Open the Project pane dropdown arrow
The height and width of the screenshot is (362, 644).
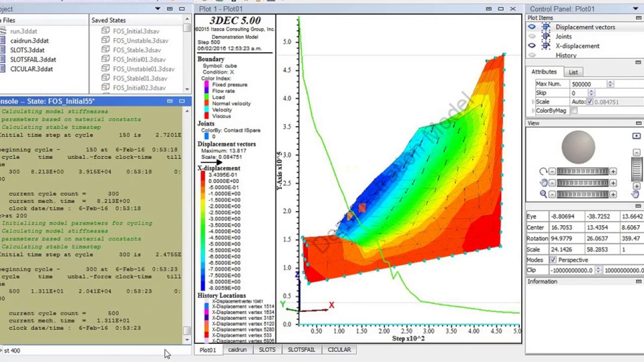coord(157,9)
